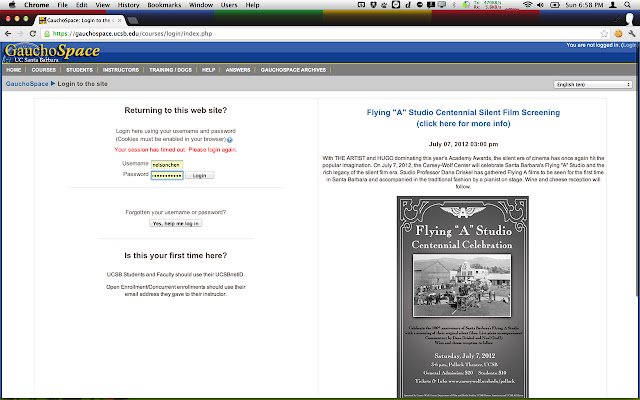Screen dimensions: 640x400
Task: Open TRAINING / DOCS nav item
Action: pos(170,70)
